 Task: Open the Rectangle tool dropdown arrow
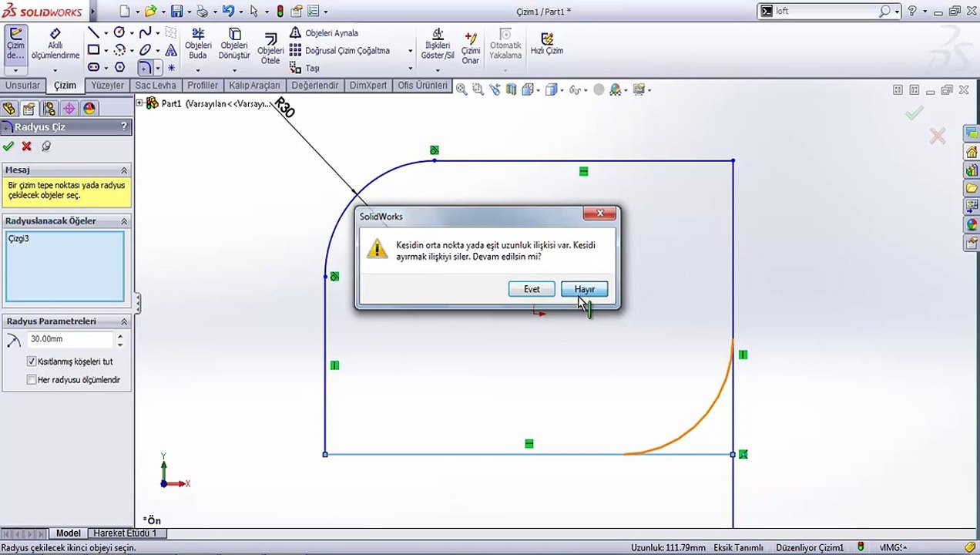(106, 51)
